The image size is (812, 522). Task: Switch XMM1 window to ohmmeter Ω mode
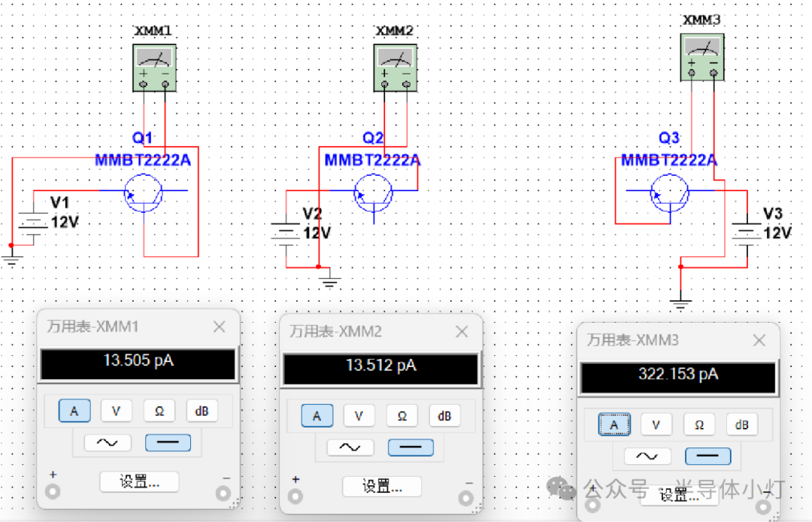(x=159, y=411)
